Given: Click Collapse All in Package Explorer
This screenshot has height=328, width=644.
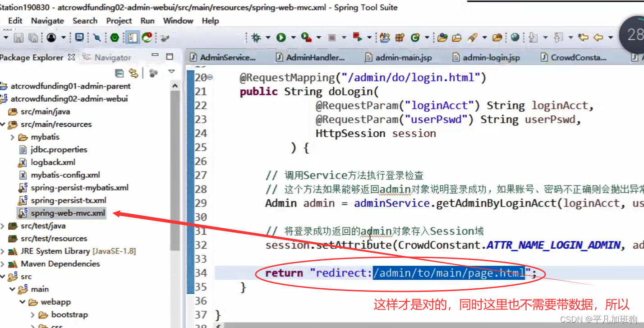Looking at the screenshot, I should 120,73.
